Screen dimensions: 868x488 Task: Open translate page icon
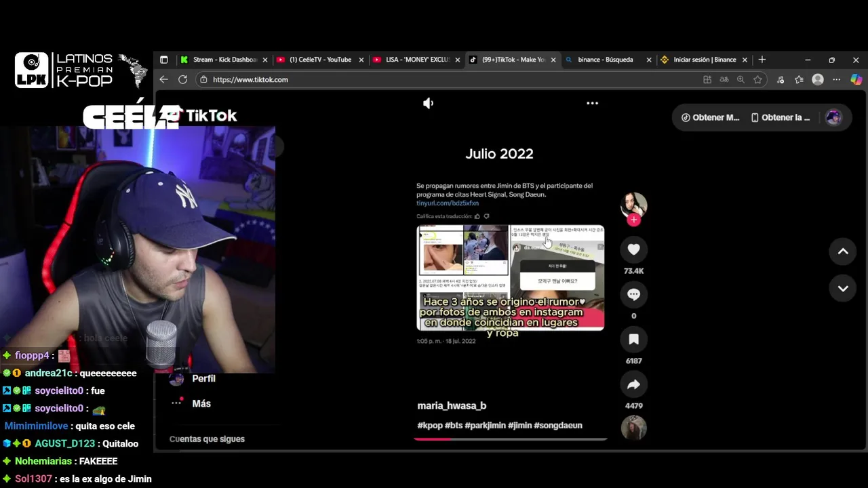pyautogui.click(x=724, y=79)
